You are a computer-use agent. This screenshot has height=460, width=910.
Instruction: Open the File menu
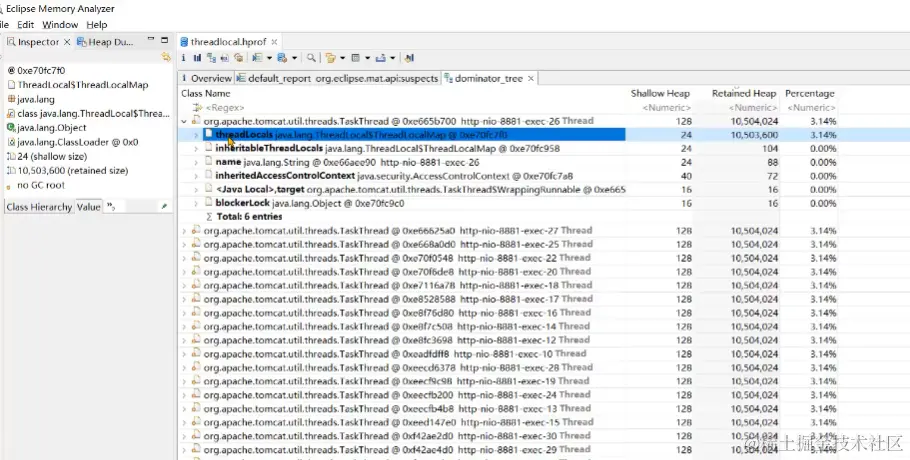pos(4,25)
